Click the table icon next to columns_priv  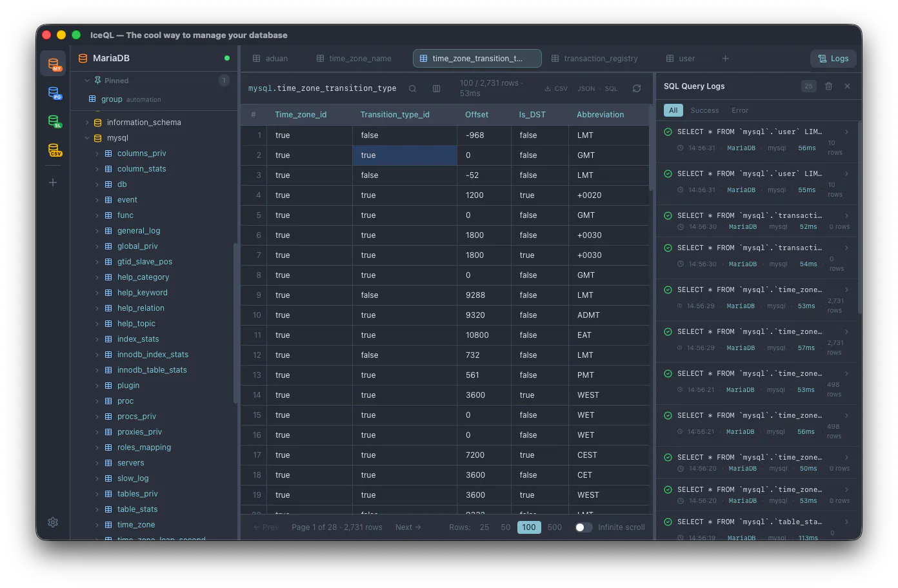pos(108,153)
